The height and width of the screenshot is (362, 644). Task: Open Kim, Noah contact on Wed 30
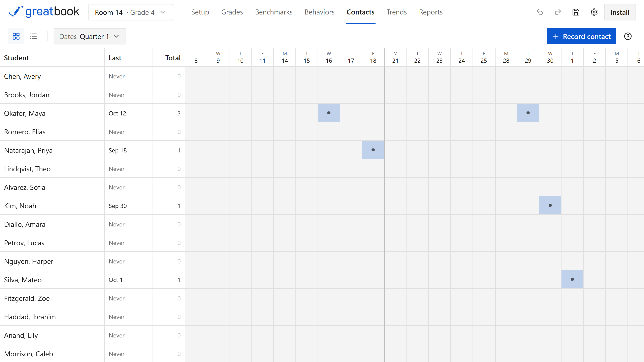pos(550,205)
